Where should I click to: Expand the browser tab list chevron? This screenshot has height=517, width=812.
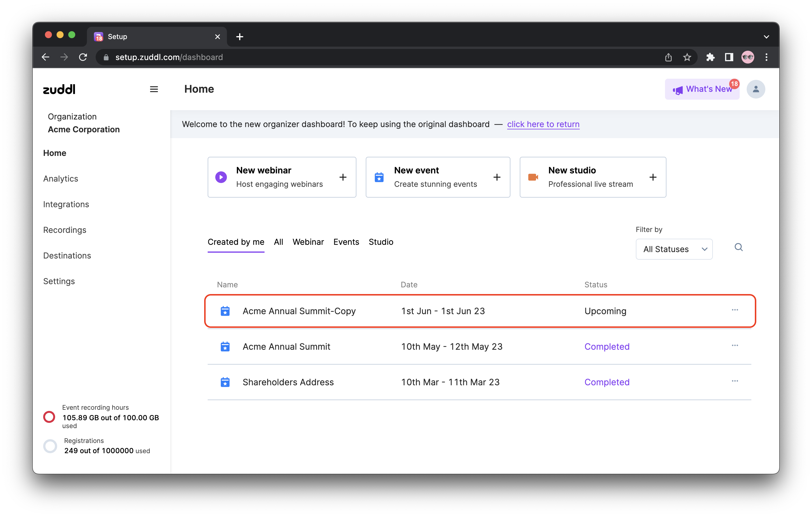pos(766,37)
